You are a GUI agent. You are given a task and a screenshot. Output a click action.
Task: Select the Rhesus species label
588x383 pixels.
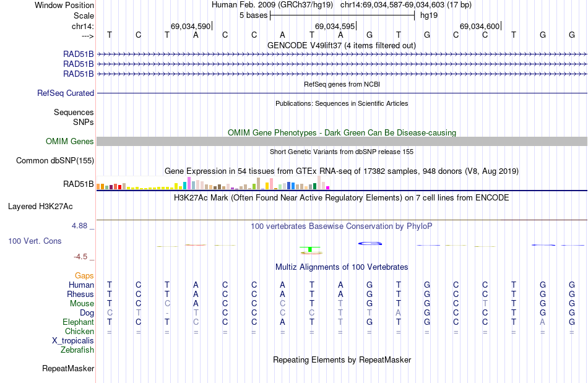point(80,295)
